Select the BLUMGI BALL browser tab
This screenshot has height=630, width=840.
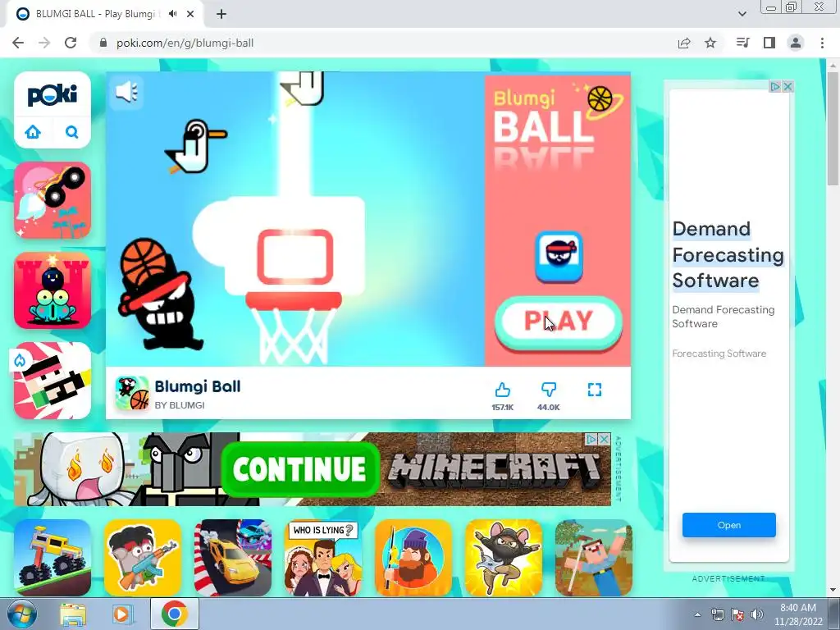[x=105, y=14]
